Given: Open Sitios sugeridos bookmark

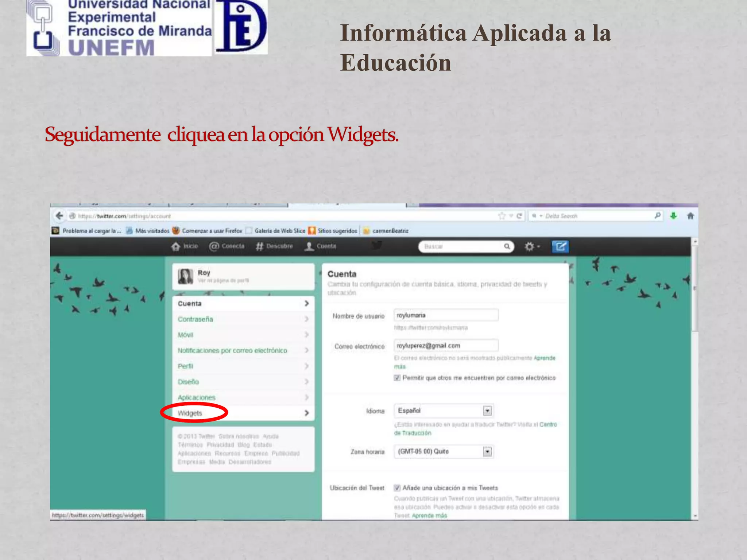Looking at the screenshot, I should (333, 231).
